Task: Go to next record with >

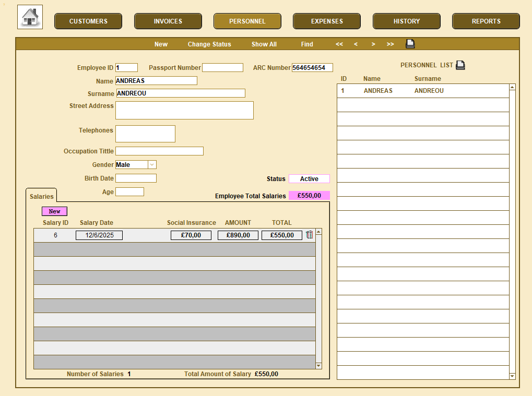Action: [x=373, y=44]
